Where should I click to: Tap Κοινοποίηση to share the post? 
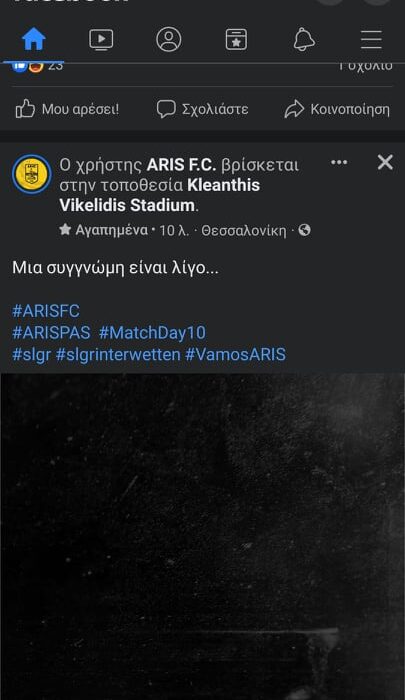point(337,109)
